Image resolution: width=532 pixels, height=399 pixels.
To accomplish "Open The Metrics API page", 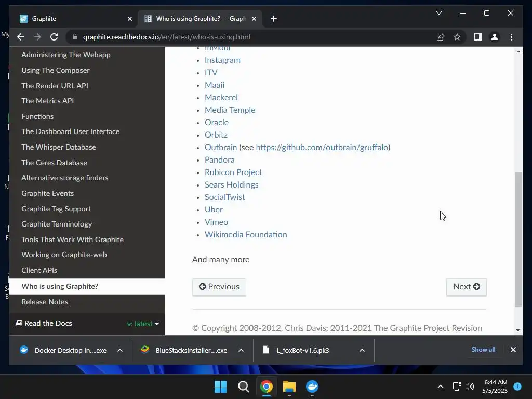I will click(x=47, y=101).
